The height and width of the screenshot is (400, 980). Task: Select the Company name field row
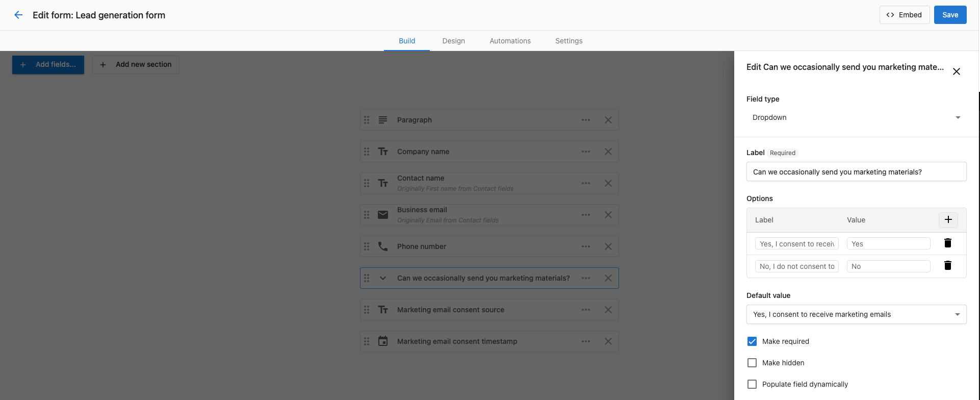pos(489,152)
